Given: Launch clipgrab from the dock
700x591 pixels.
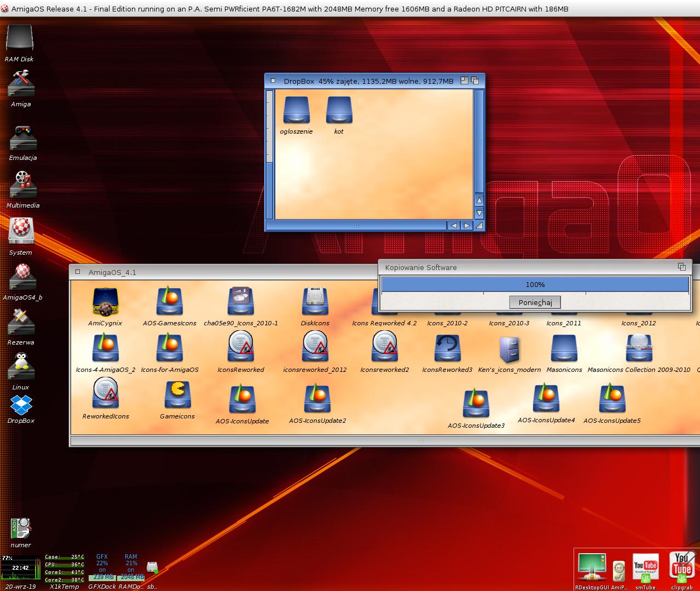Looking at the screenshot, I should [682, 567].
